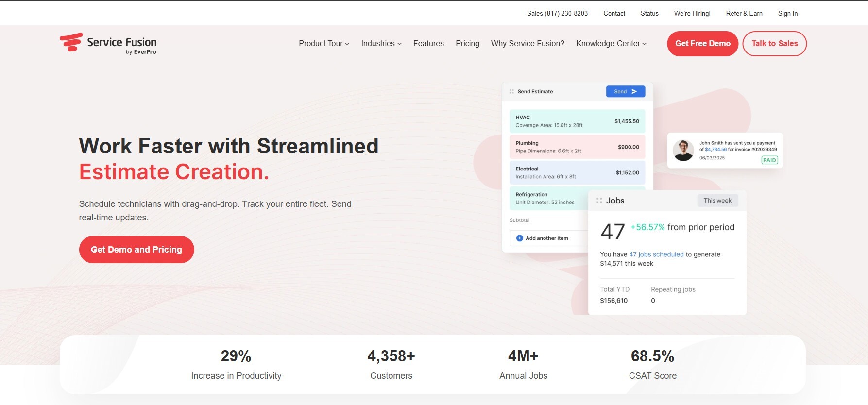Image resolution: width=868 pixels, height=405 pixels.
Task: Open the Industries dropdown menu
Action: [381, 43]
